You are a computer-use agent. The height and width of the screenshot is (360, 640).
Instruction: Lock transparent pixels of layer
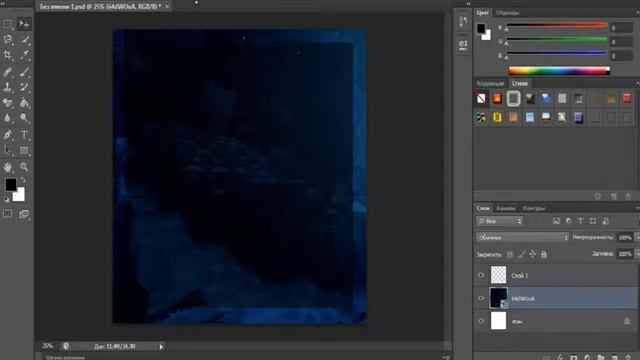(510, 254)
